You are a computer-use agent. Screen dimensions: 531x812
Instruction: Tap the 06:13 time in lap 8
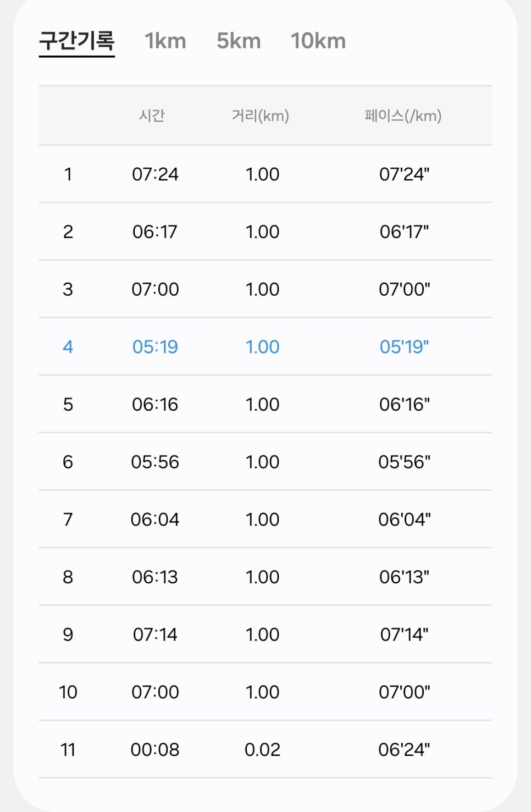155,577
